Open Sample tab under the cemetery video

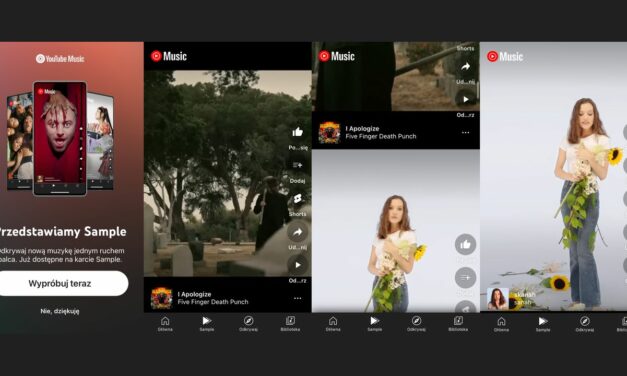pyautogui.click(x=207, y=324)
